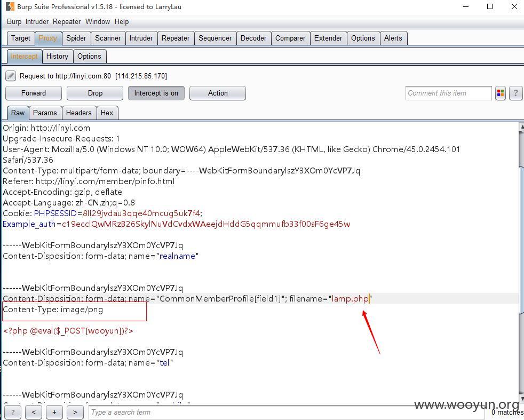Go to previous search match arrow
The width and height of the screenshot is (524, 420).
pyautogui.click(x=34, y=413)
